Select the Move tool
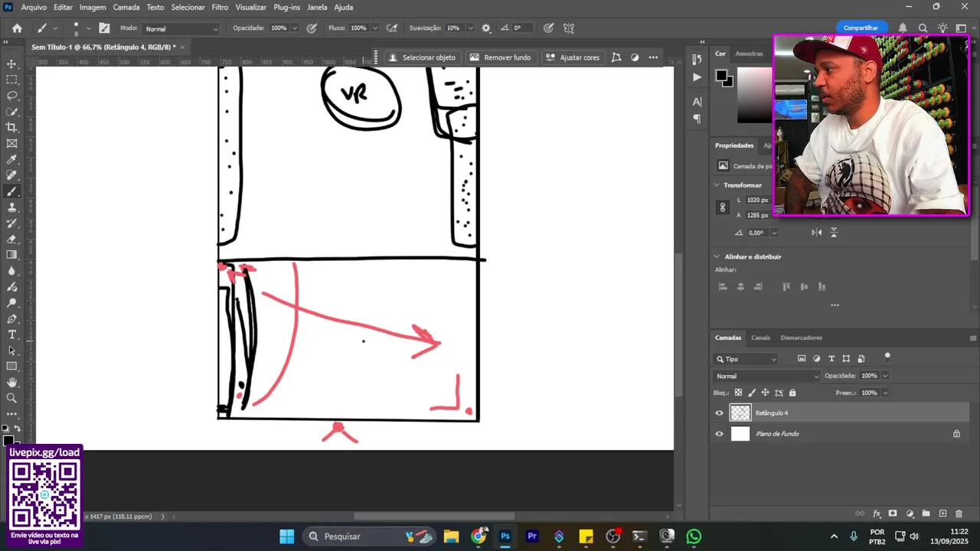Screen dimensions: 980x551 11,64
